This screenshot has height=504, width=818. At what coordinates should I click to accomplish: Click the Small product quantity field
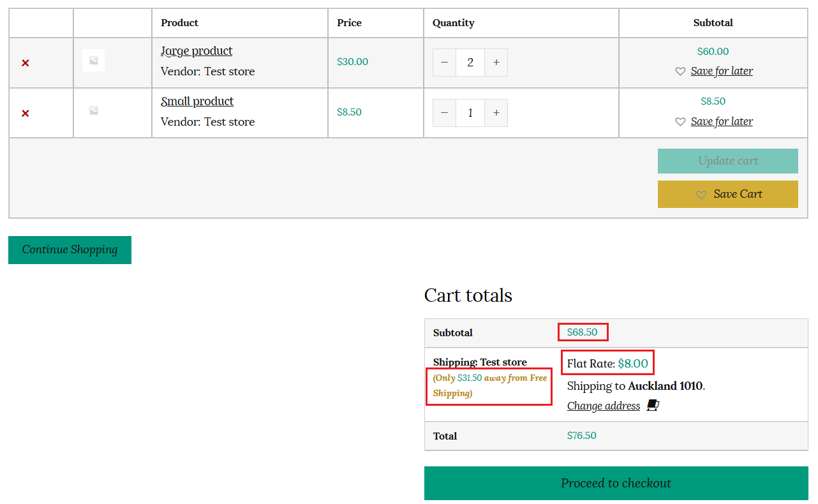point(470,113)
